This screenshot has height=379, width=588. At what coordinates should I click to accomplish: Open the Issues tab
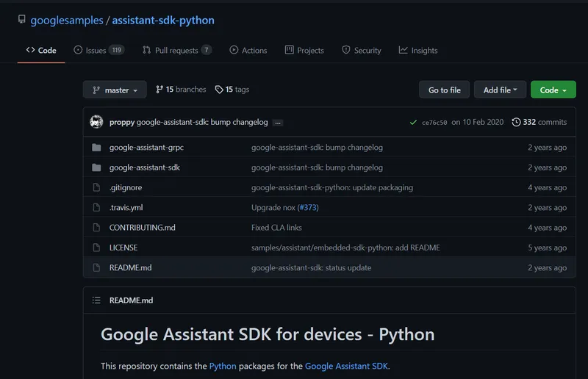click(99, 50)
